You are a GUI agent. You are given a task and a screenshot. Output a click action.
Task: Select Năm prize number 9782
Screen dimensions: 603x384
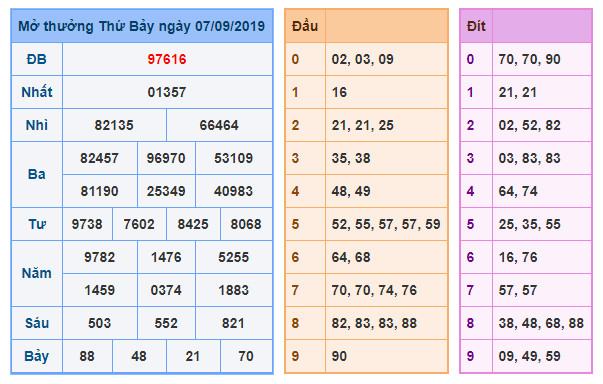100,258
